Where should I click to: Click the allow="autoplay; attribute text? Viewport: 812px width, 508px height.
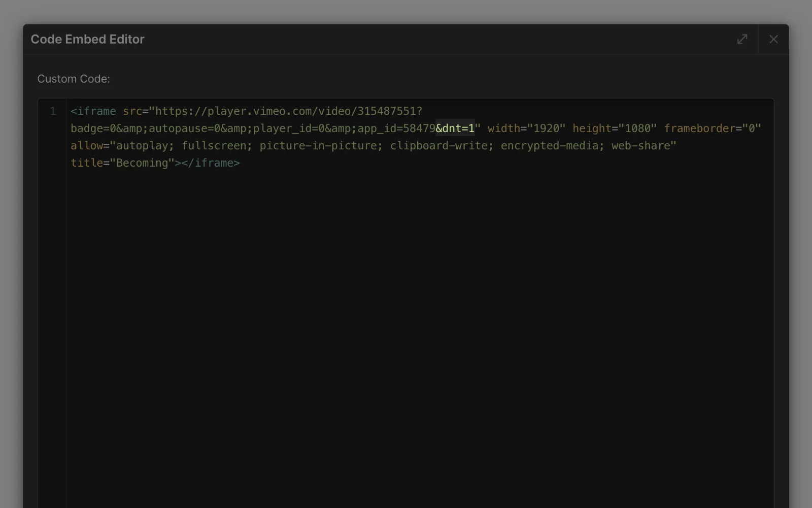pos(122,146)
